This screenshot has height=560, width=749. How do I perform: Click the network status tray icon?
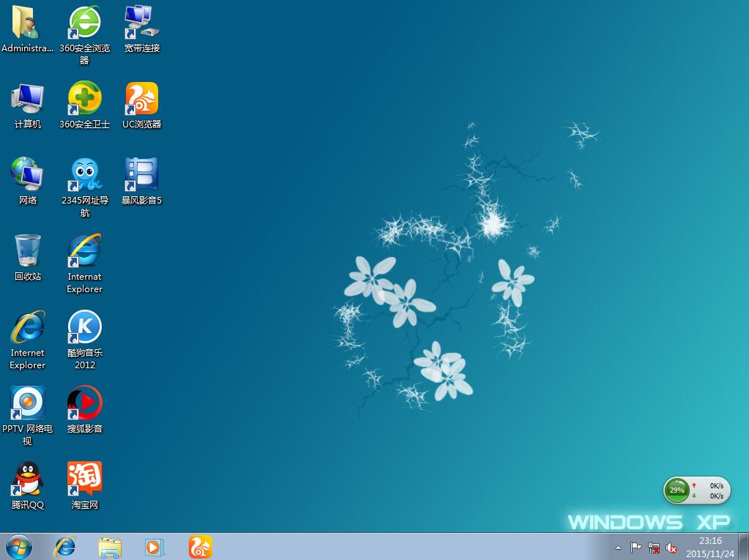pyautogui.click(x=654, y=548)
